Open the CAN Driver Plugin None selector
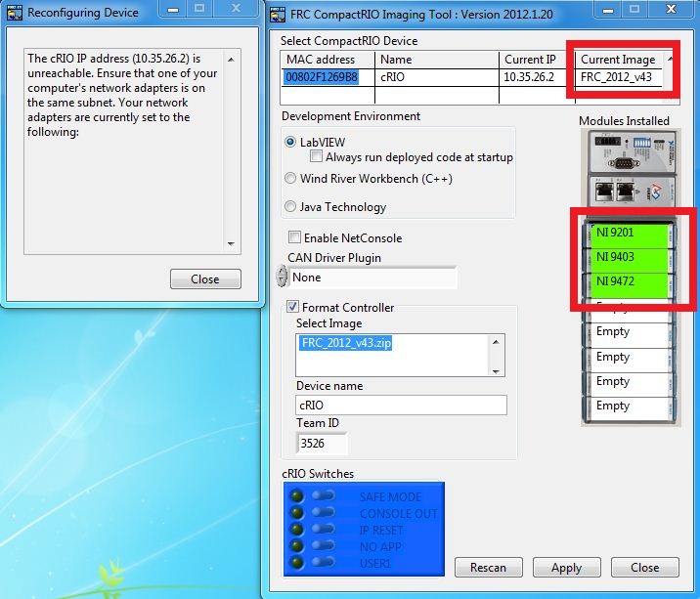 coord(372,278)
